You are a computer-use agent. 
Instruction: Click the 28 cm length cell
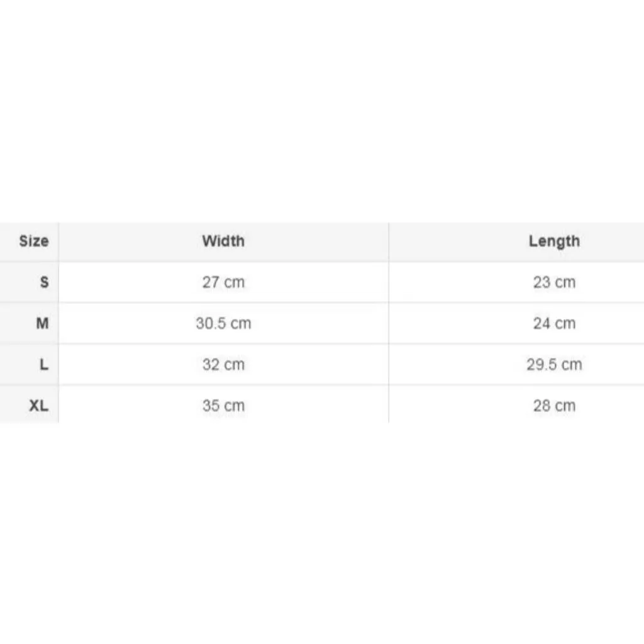(x=554, y=406)
